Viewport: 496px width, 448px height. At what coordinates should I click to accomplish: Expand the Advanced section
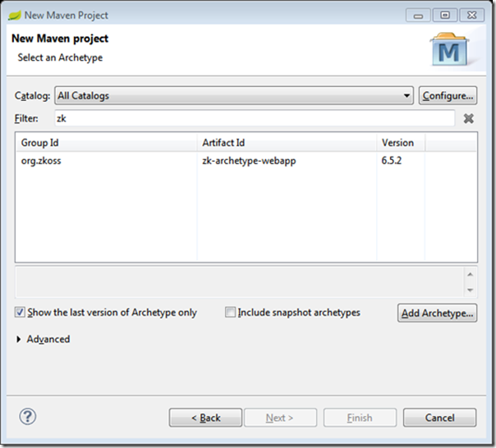(19, 339)
